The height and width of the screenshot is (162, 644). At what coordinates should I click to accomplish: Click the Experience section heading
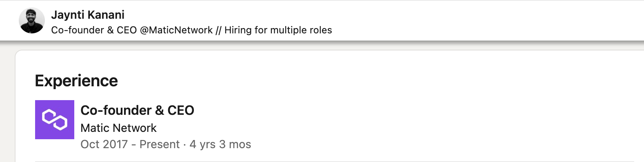pos(76,81)
